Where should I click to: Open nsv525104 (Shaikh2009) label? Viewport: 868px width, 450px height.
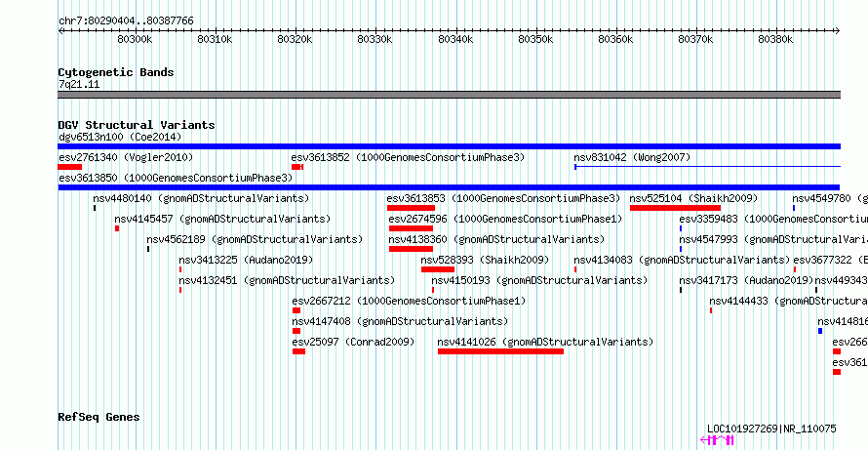[693, 198]
